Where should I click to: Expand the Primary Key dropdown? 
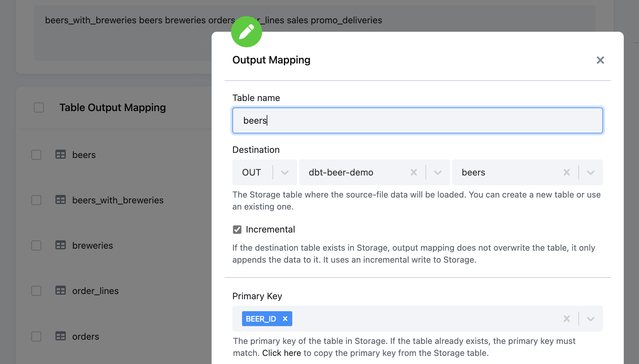(x=591, y=319)
